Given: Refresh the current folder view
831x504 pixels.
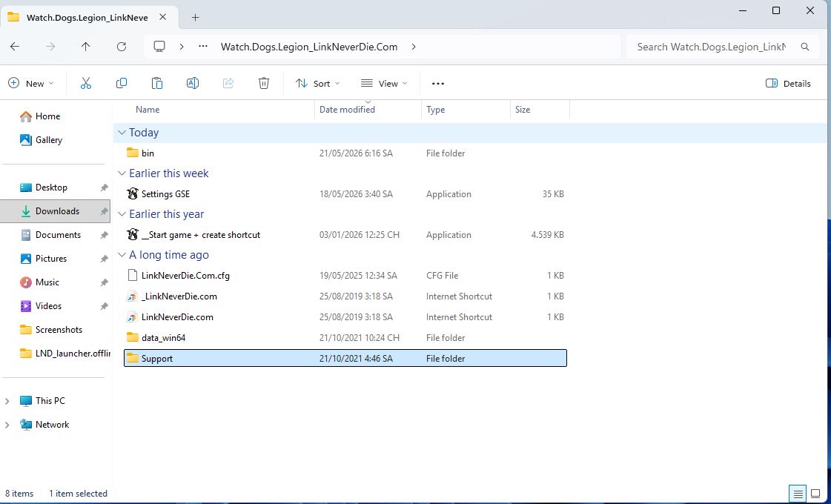Looking at the screenshot, I should coord(122,47).
